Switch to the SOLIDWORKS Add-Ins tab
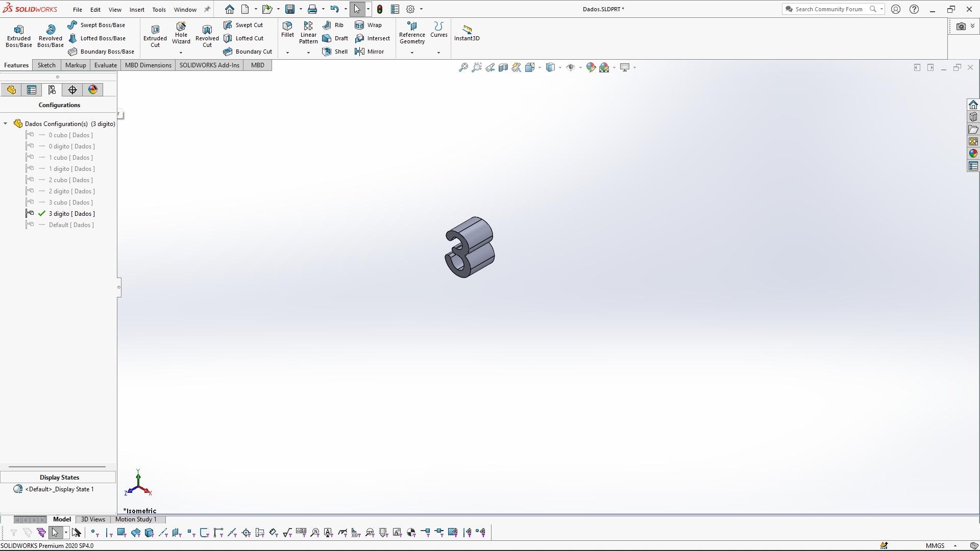980x551 pixels. 209,65
